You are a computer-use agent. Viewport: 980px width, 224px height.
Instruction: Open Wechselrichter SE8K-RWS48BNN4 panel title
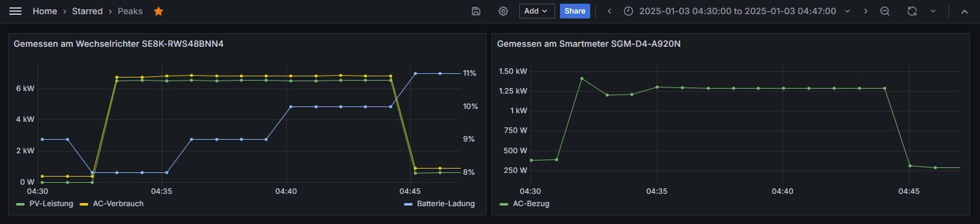point(118,44)
